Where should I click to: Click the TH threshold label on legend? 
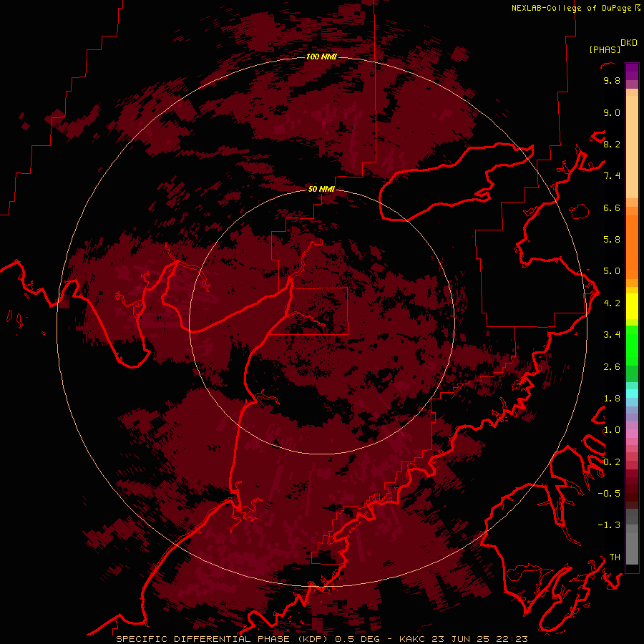[x=615, y=557]
